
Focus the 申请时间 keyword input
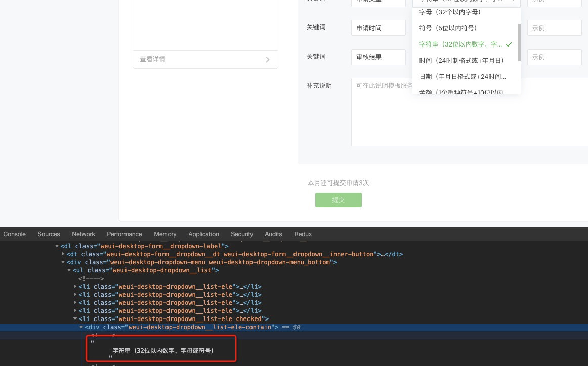378,28
